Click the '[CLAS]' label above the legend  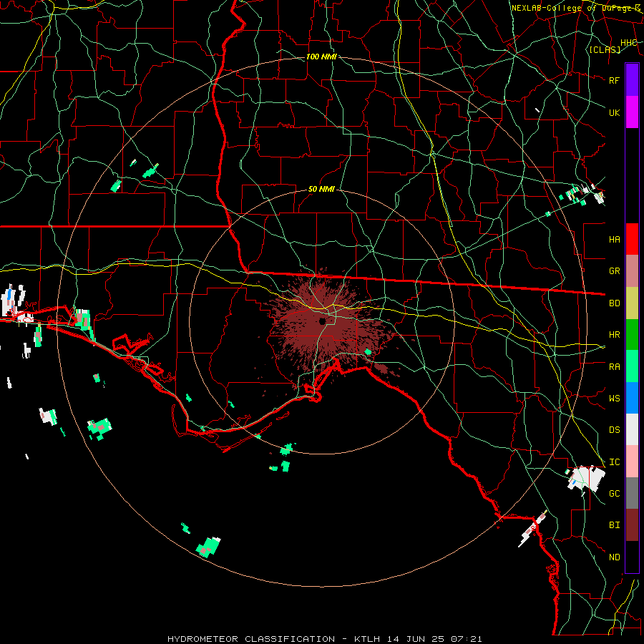click(x=605, y=49)
